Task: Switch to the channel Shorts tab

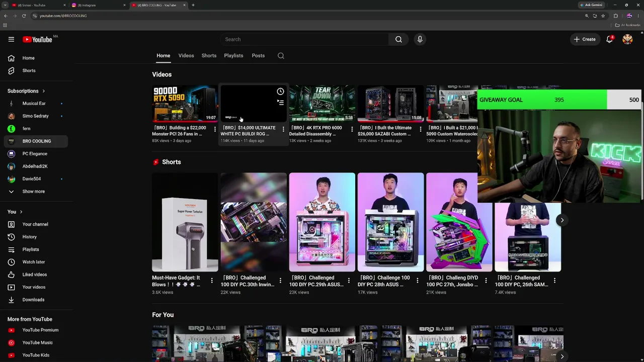Action: [x=209, y=56]
